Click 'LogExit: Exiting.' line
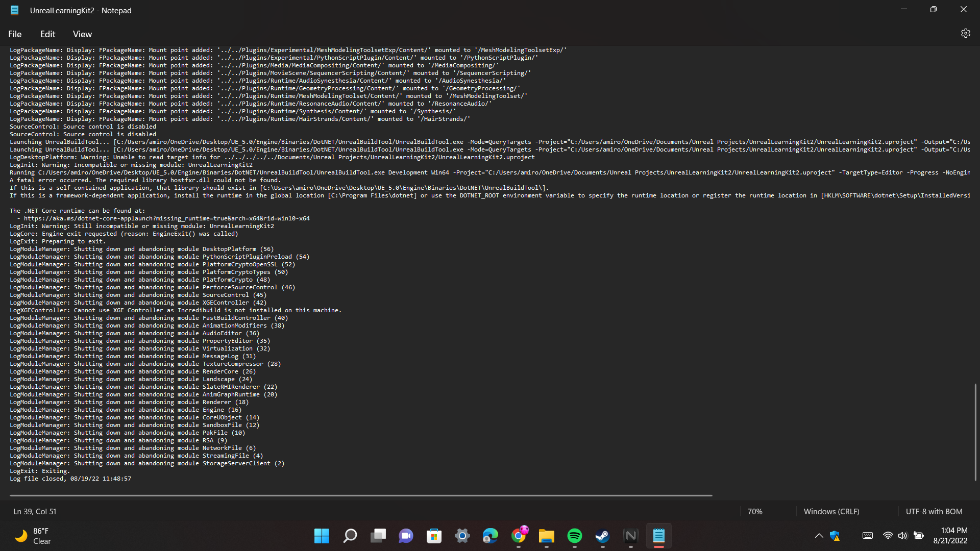980x551 pixels. point(40,471)
